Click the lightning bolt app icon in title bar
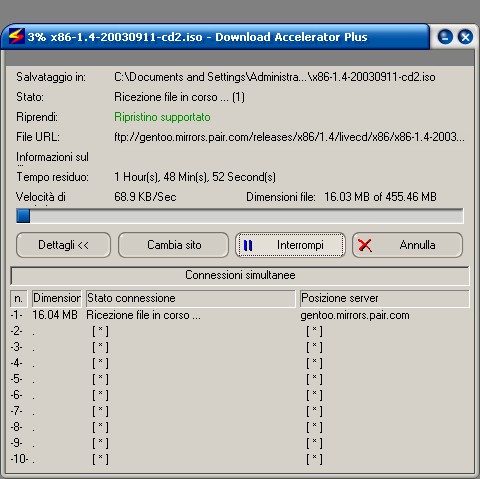 pos(16,36)
